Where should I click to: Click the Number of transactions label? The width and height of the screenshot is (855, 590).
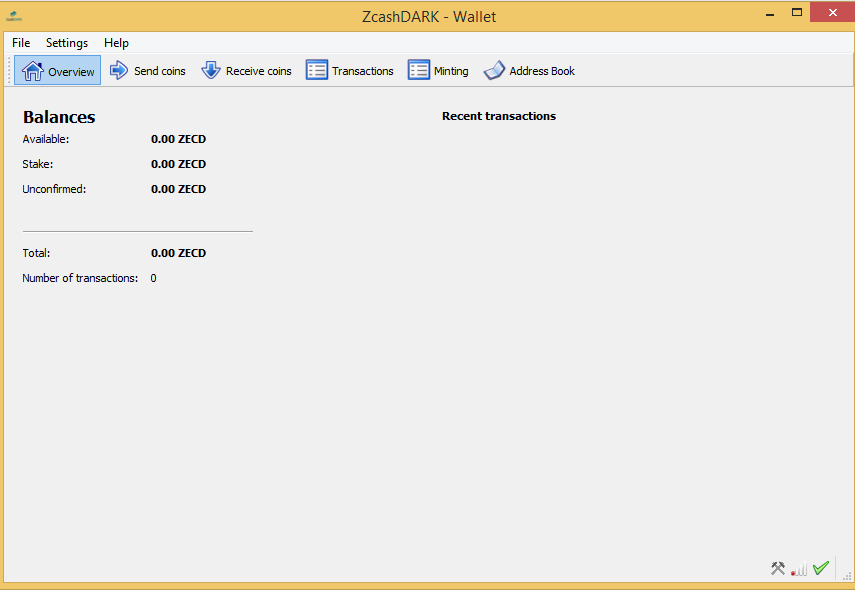click(x=80, y=278)
